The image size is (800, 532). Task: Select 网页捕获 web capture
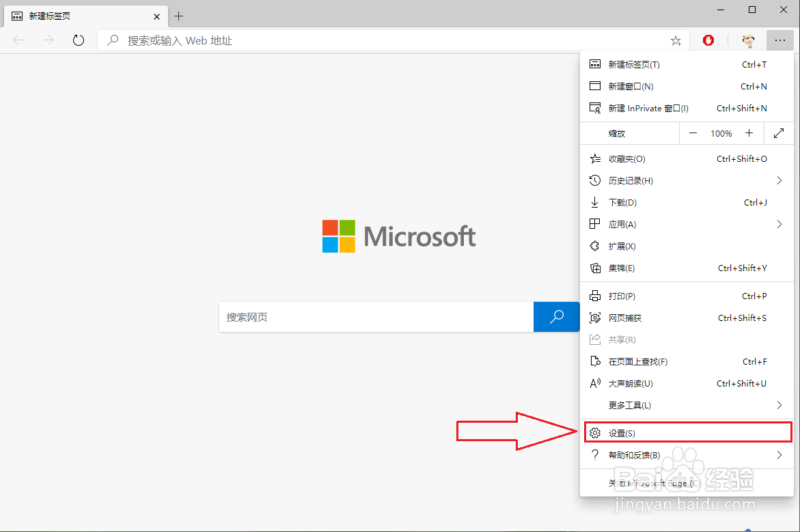(687, 318)
